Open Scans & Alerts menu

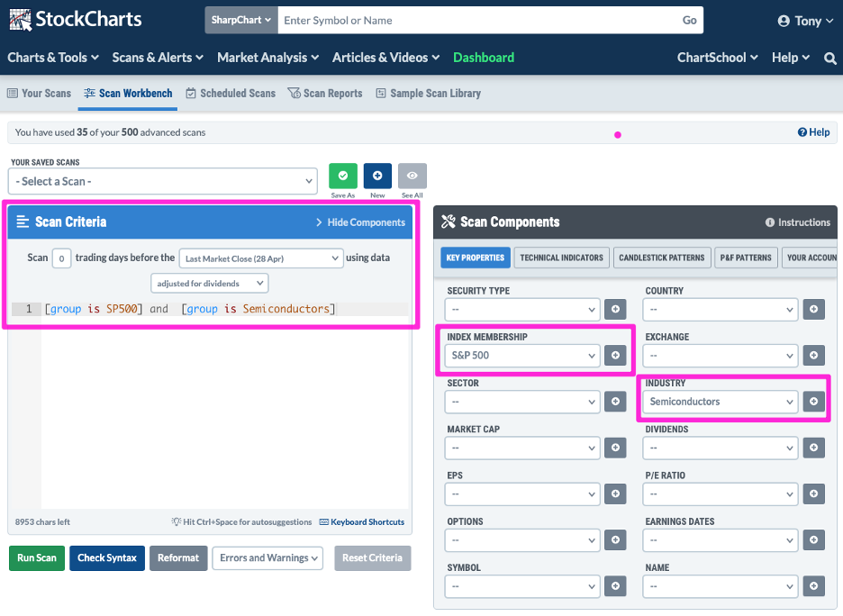[x=158, y=58]
